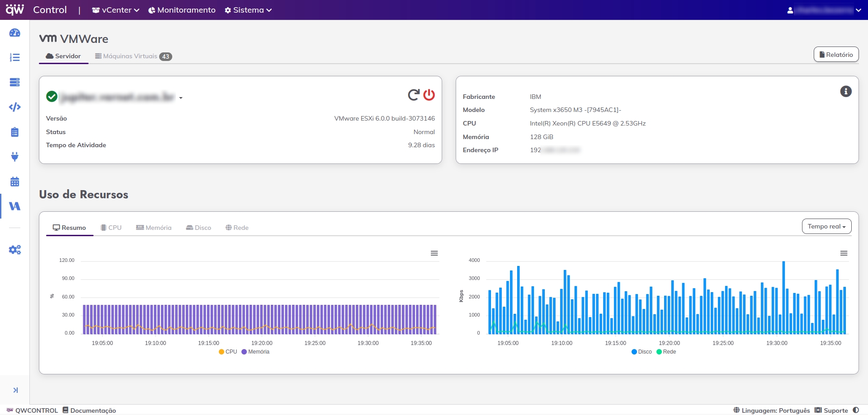Click the 128 GiB memory value
This screenshot has width=868, height=415.
[x=542, y=137]
